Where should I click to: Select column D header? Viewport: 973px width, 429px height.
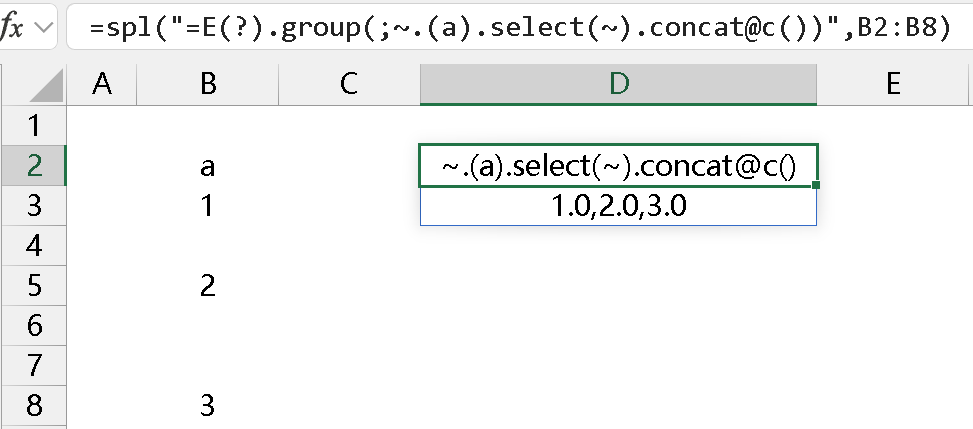click(x=618, y=85)
